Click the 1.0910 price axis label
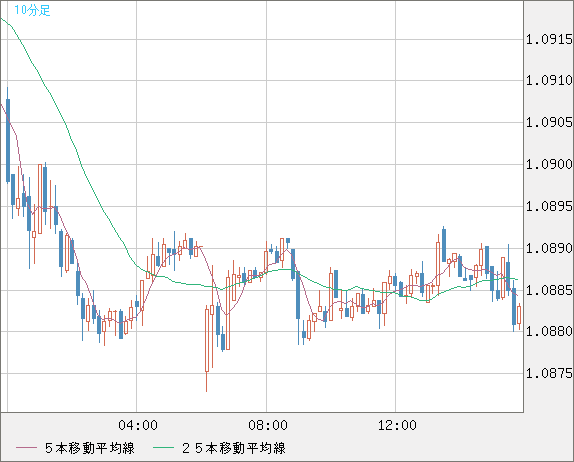 coord(549,80)
